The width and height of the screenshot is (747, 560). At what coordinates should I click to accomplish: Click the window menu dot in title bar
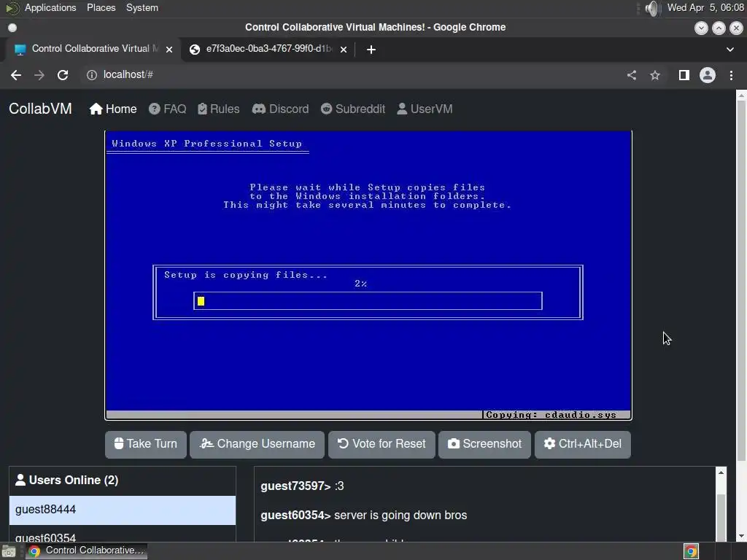pos(12,28)
